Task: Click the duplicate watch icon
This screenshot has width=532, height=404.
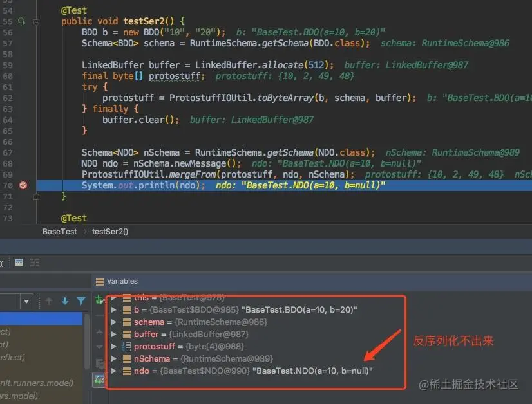Action: 100,363
